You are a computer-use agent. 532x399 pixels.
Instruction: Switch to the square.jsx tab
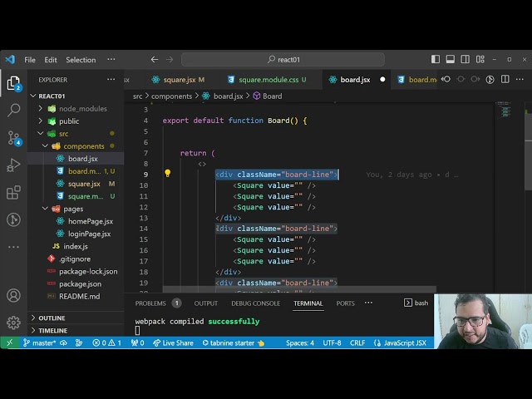180,80
